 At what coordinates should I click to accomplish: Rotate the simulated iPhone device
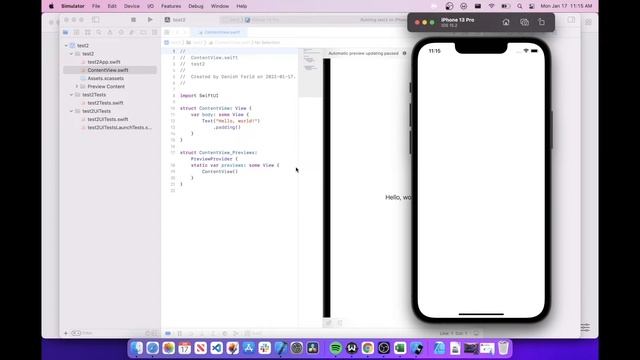pyautogui.click(x=541, y=22)
